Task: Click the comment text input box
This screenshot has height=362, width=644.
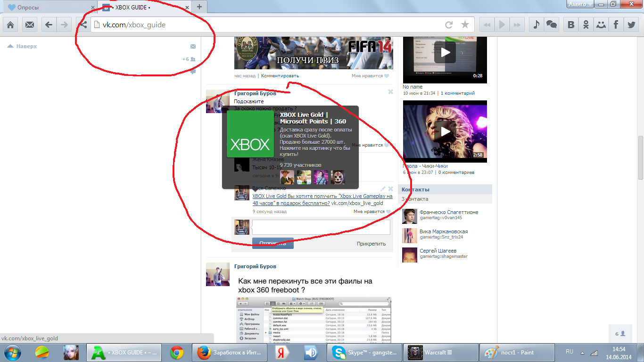Action: (x=321, y=227)
